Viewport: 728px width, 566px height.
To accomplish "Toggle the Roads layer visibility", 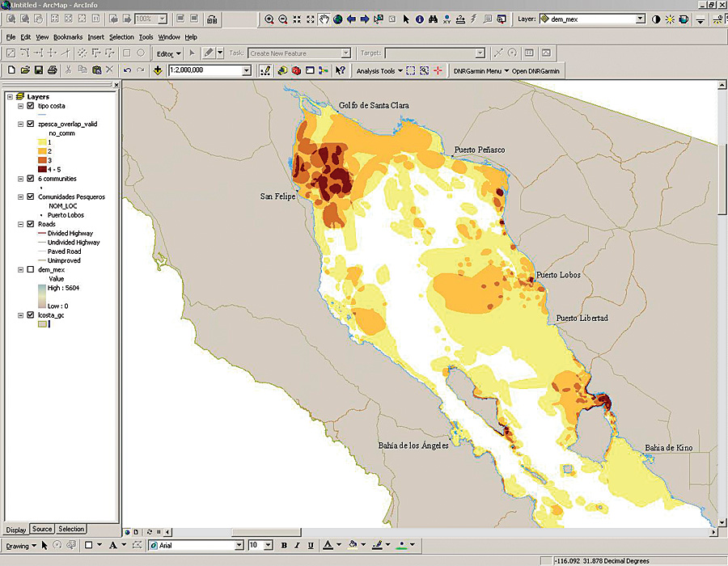I will (x=31, y=224).
